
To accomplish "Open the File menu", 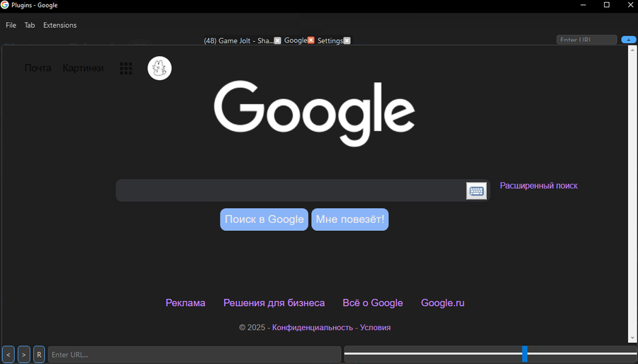I will coord(11,25).
